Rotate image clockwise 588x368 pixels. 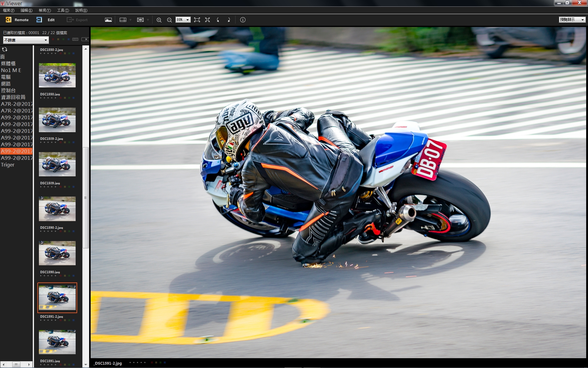[228, 20]
